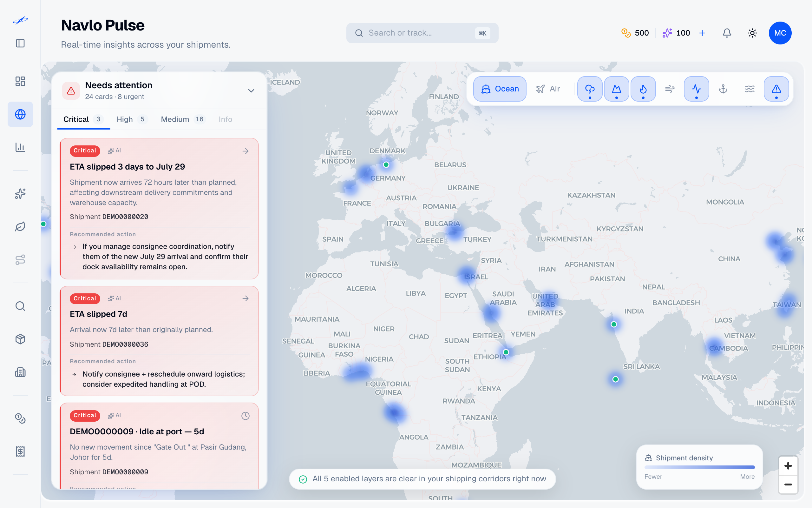Click the "ETA slipped 7d" title

point(98,314)
